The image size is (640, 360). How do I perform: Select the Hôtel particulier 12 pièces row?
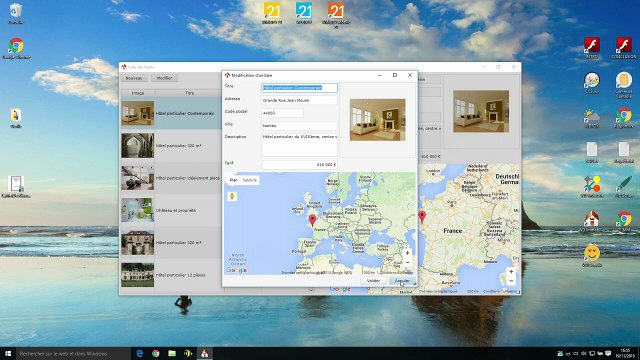click(171, 275)
